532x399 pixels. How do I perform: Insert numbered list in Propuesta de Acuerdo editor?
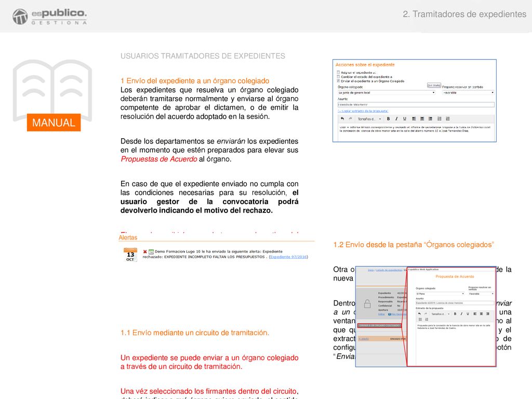click(427, 320)
